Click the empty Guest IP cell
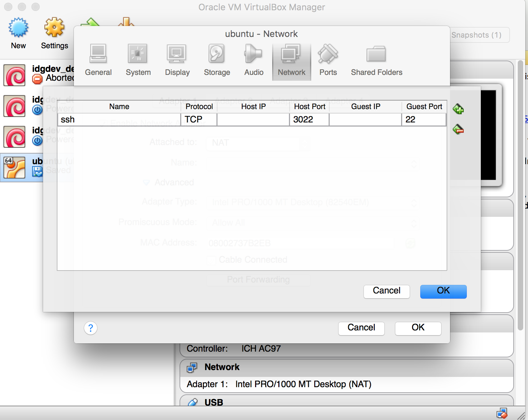Image resolution: width=528 pixels, height=420 pixels. coord(366,119)
